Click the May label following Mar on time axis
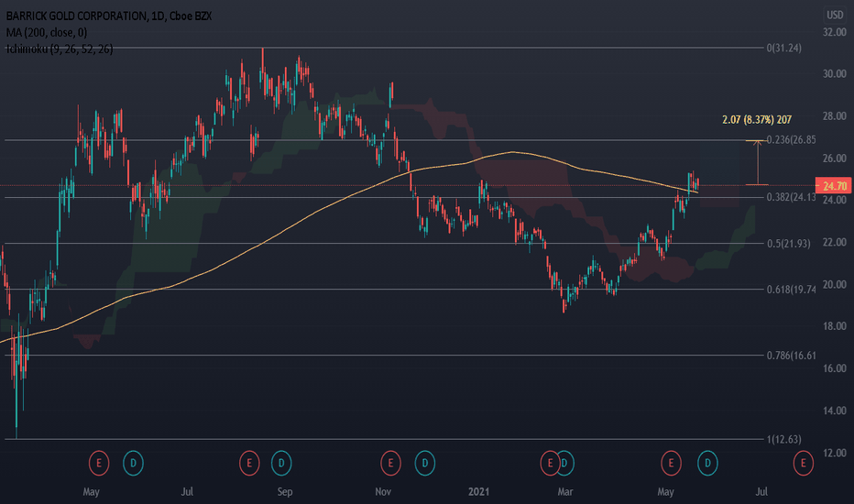 pyautogui.click(x=665, y=492)
